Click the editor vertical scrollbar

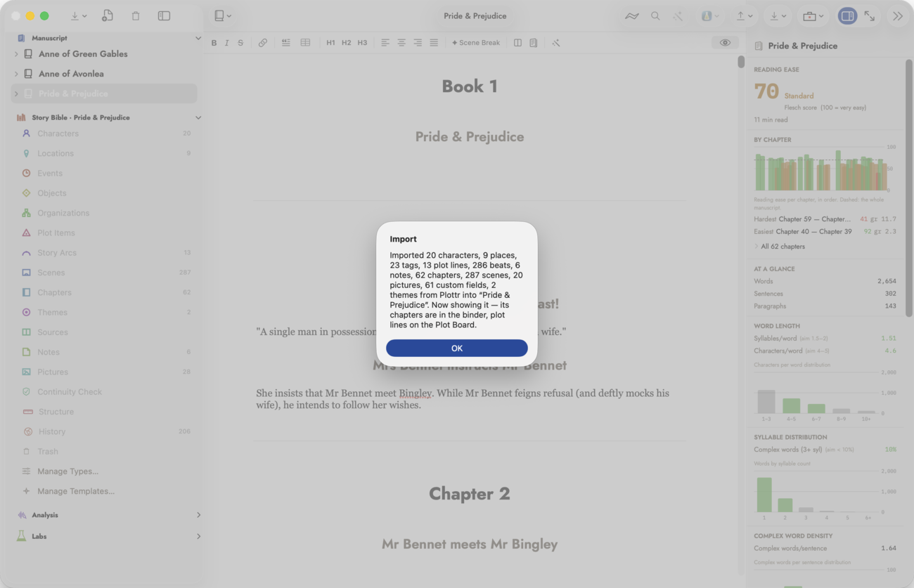(741, 61)
